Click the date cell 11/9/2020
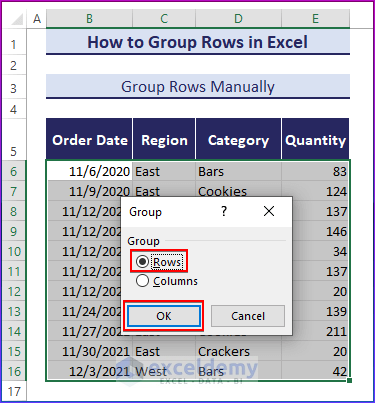Image resolution: width=375 pixels, height=403 pixels. coord(89,191)
